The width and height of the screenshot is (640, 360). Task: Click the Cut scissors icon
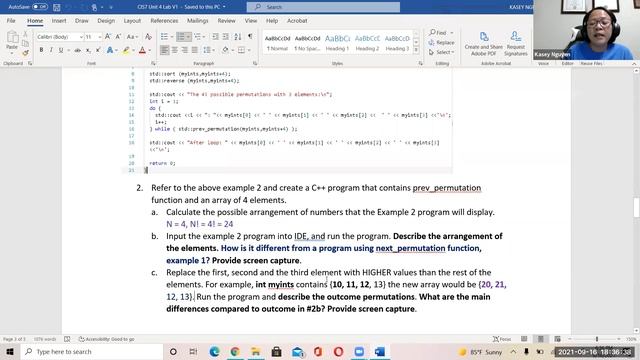coord(25,34)
